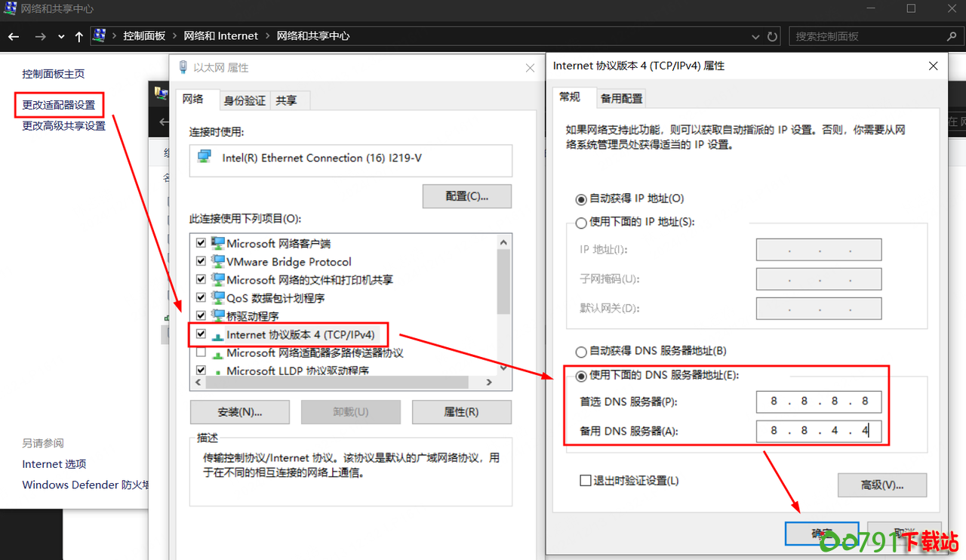Select the VMware Bridge Protocol item icon

[218, 261]
